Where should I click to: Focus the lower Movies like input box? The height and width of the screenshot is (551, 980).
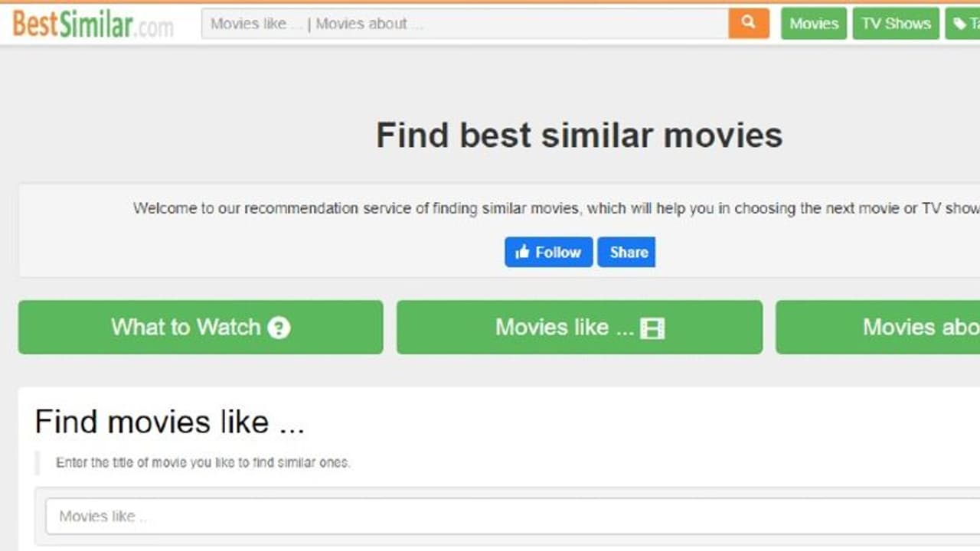(505, 516)
